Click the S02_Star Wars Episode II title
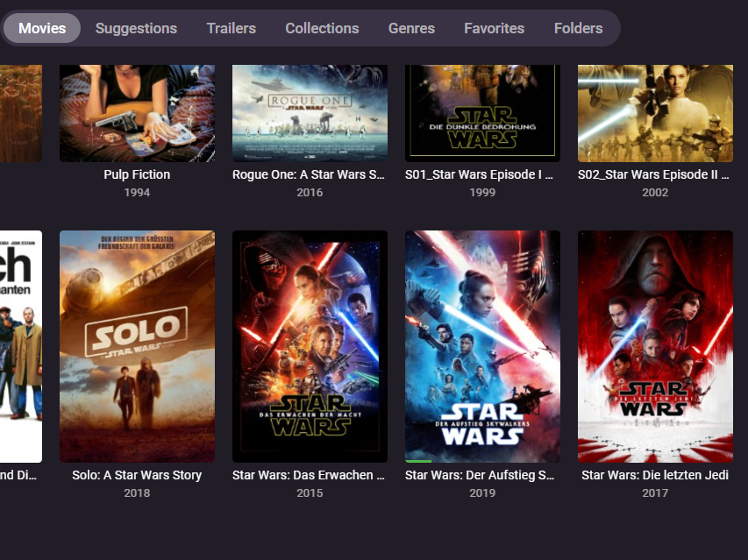 tap(653, 174)
